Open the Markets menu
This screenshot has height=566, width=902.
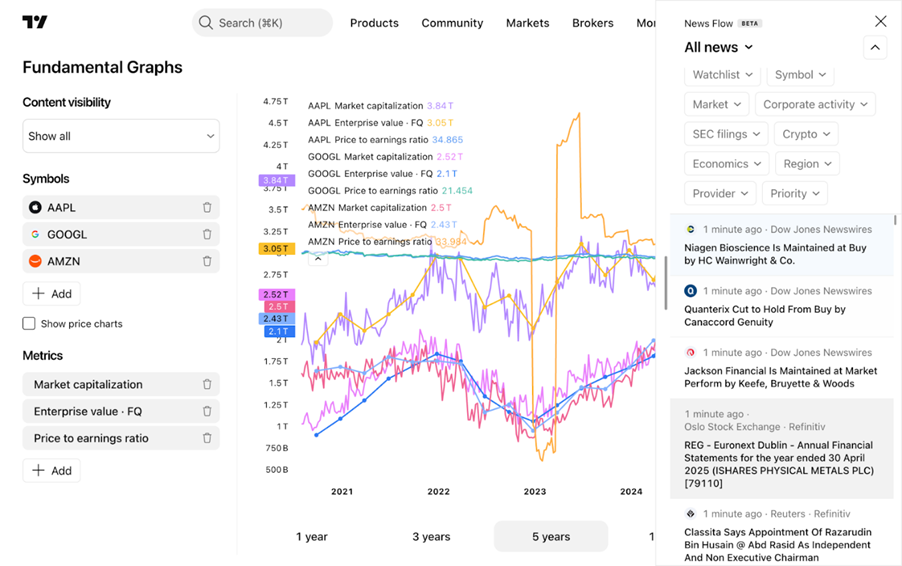pos(528,23)
